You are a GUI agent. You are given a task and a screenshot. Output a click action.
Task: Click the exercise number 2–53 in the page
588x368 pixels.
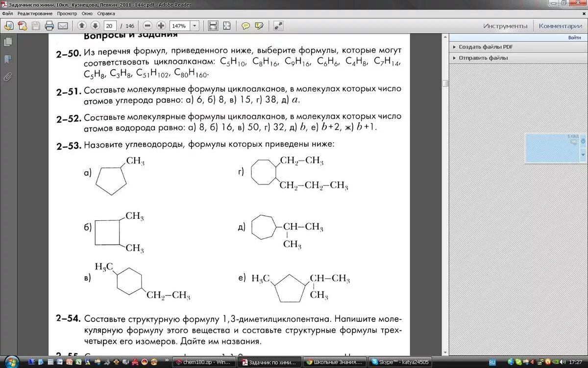coord(68,146)
